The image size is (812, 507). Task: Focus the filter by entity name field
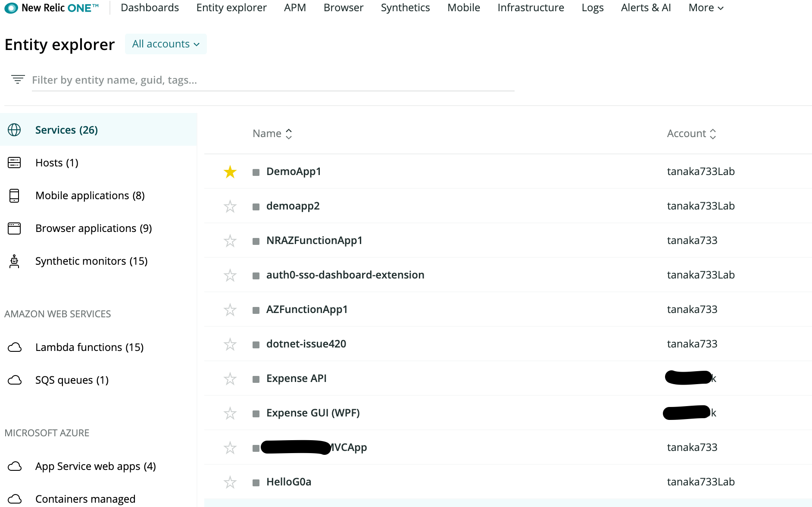point(273,80)
